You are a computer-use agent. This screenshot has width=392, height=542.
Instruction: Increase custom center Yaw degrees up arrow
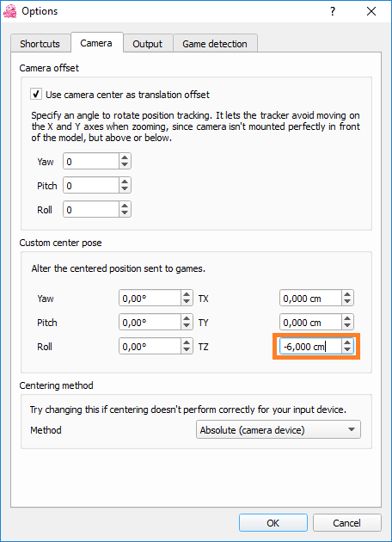pyautogui.click(x=187, y=294)
